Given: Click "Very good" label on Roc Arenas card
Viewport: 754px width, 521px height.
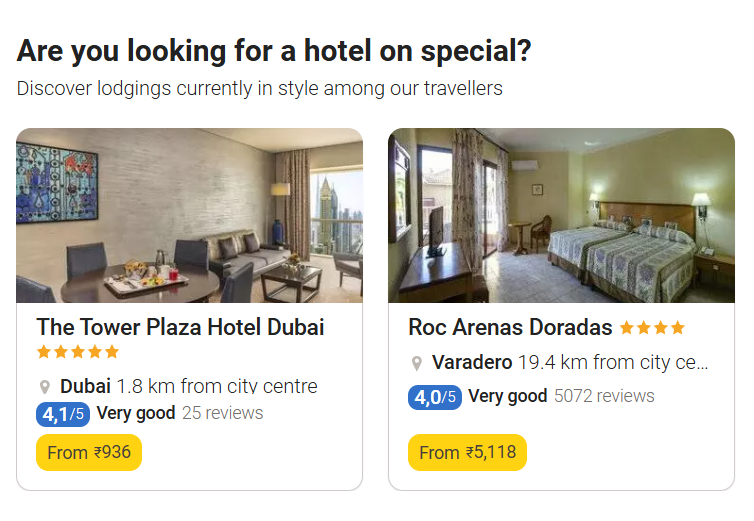Looking at the screenshot, I should tap(507, 396).
